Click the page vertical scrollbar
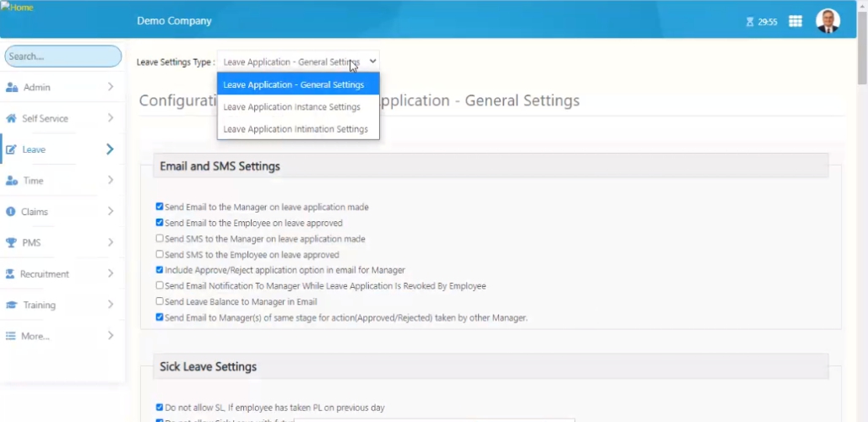The height and width of the screenshot is (422, 868). [861, 211]
